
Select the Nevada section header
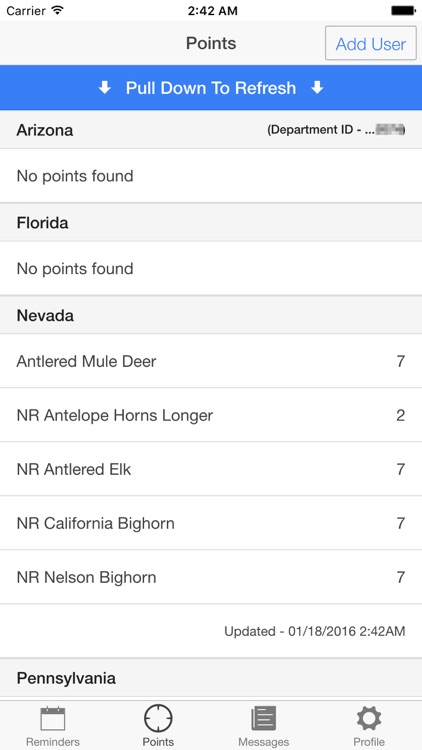pos(211,315)
